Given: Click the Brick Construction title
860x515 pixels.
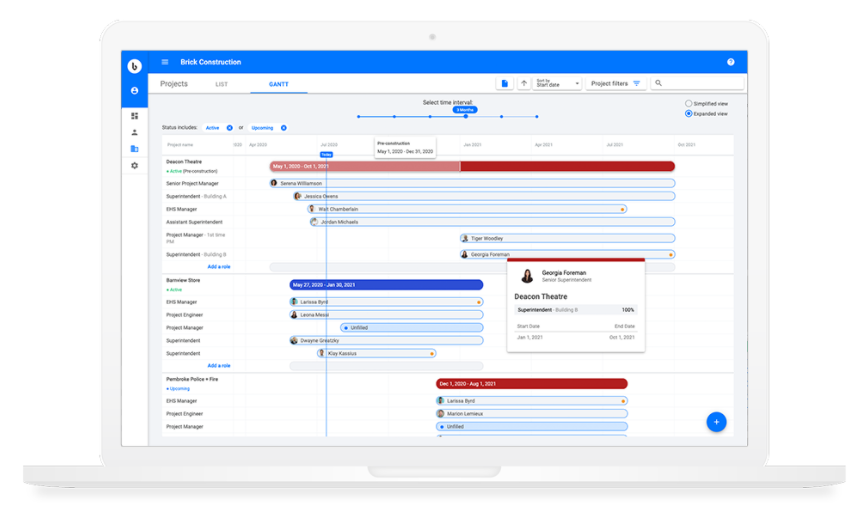Looking at the screenshot, I should (211, 62).
